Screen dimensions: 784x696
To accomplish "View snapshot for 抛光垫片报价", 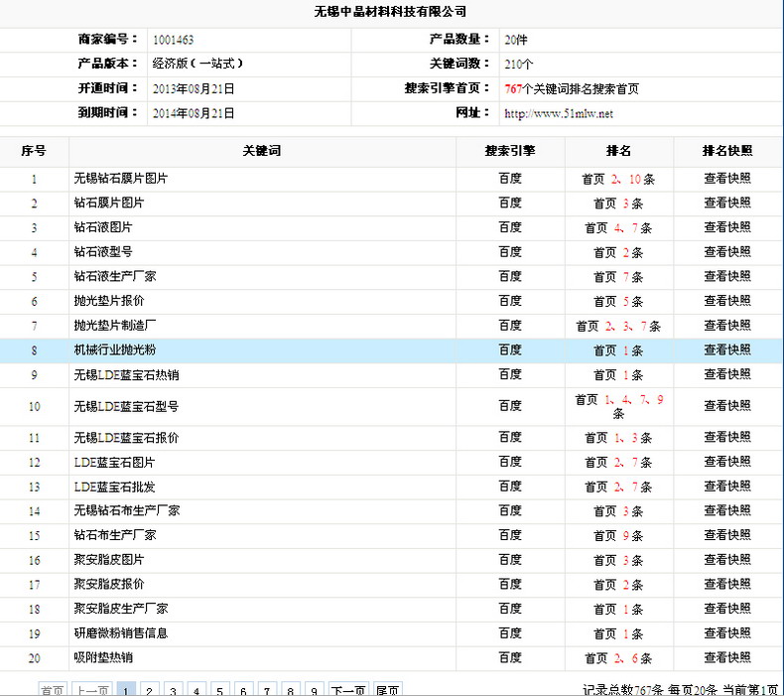I will pyautogui.click(x=727, y=301).
